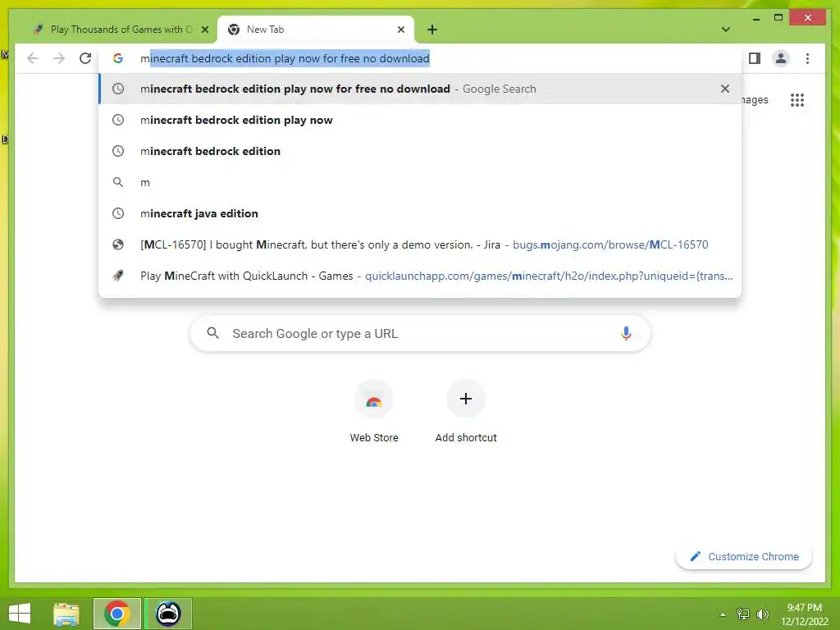
Task: Maximize the Chrome window
Action: (x=778, y=18)
